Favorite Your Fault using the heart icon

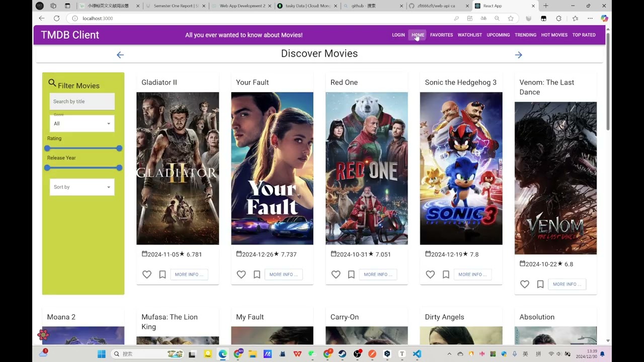(242, 275)
